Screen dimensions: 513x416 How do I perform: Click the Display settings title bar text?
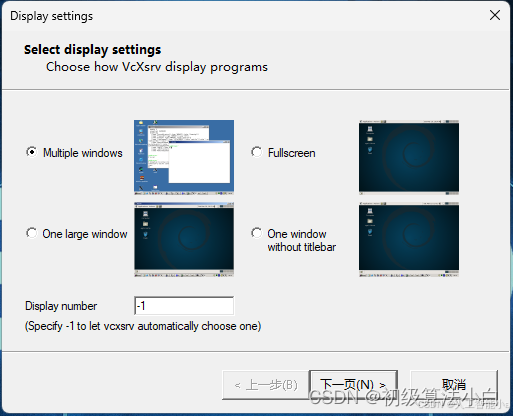[x=52, y=16]
